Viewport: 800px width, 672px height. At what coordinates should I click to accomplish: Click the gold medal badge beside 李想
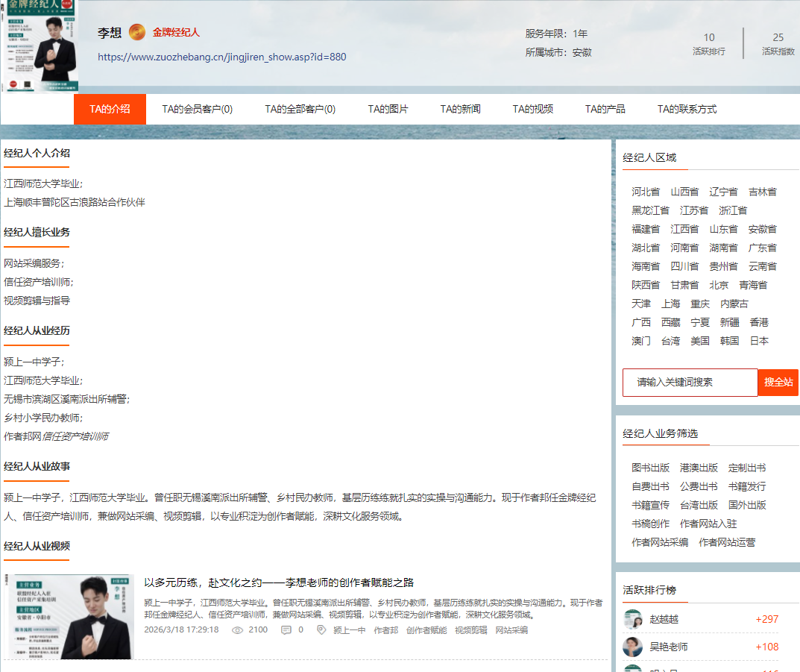[x=137, y=32]
